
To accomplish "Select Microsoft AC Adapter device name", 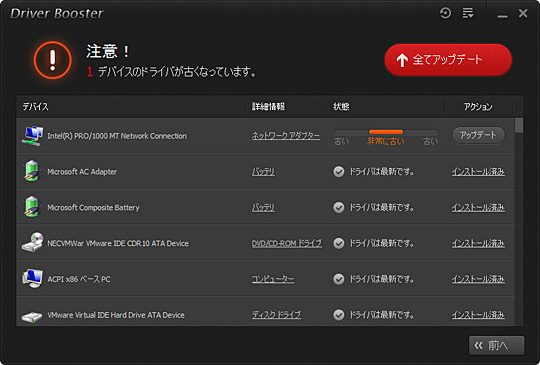I will pos(82,171).
